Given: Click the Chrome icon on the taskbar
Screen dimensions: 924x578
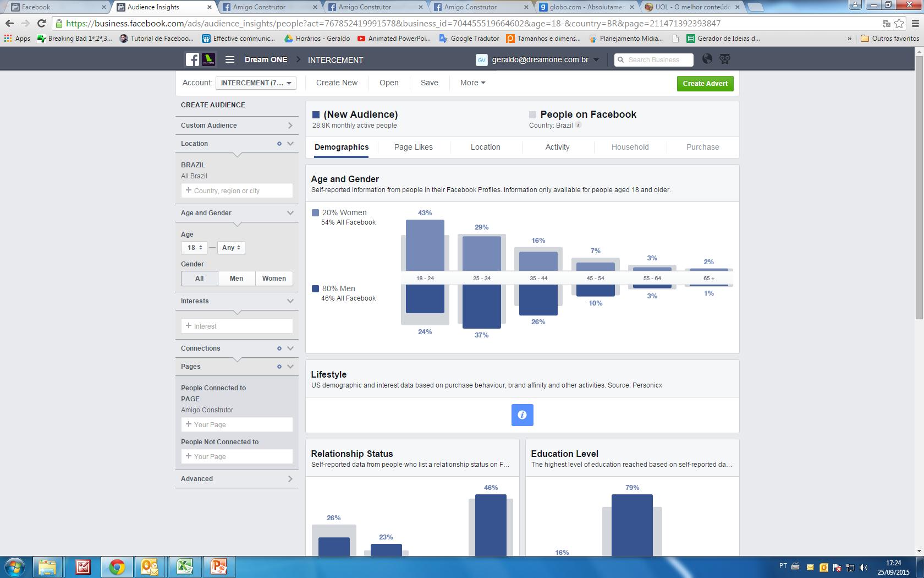Looking at the screenshot, I should (x=116, y=567).
